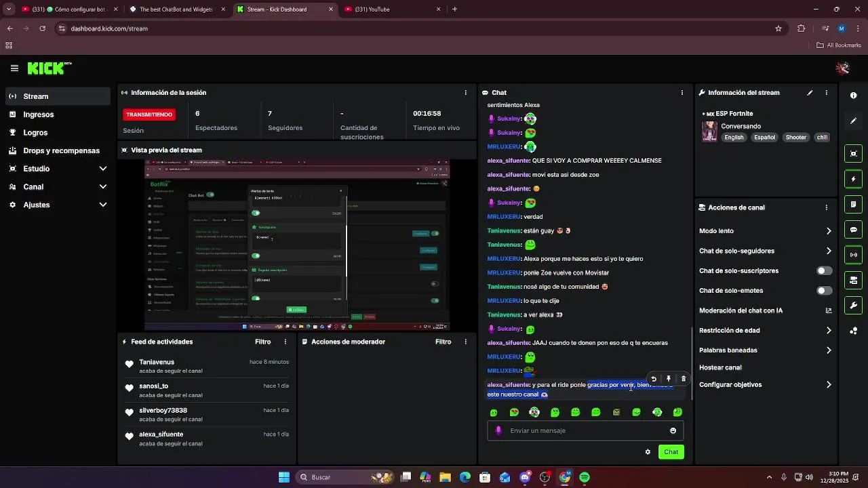Focus the Enviar un mensaje input

point(585,431)
